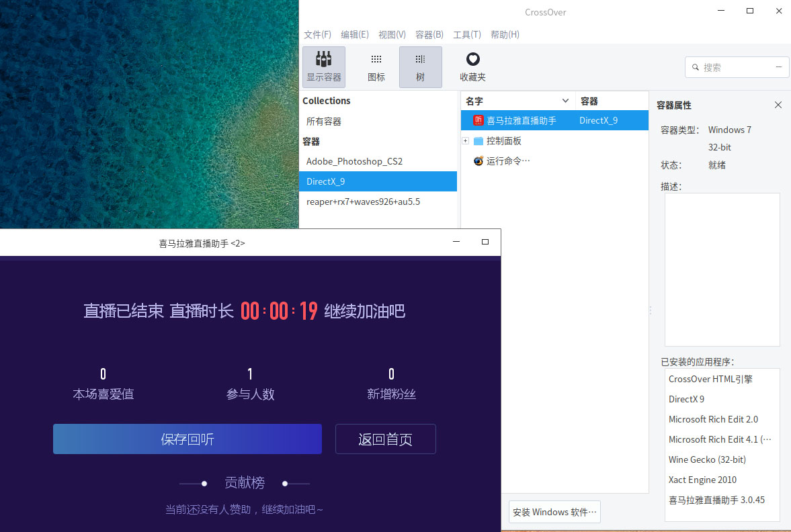Select the 喜马拉雅直播助手 red app icon
The height and width of the screenshot is (532, 791).
coord(478,120)
